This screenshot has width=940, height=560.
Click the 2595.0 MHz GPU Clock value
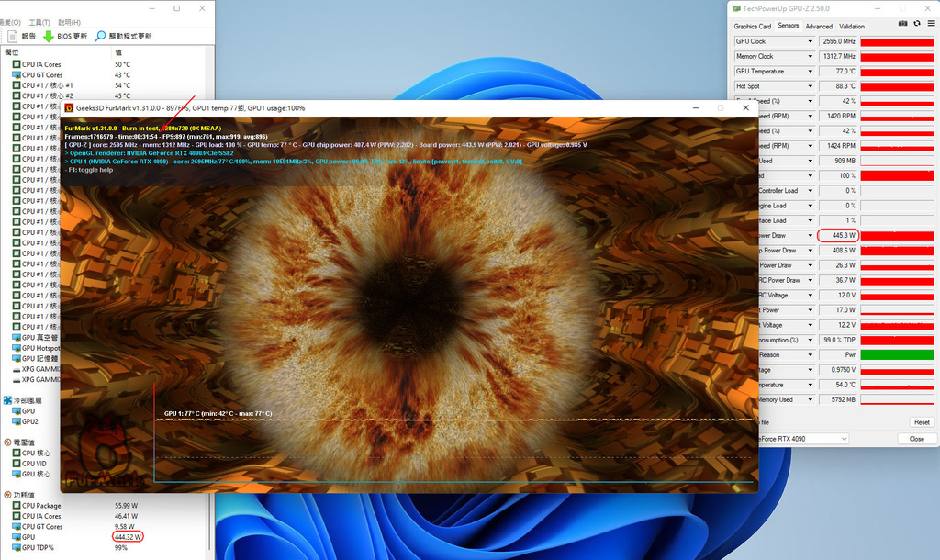pyautogui.click(x=839, y=41)
